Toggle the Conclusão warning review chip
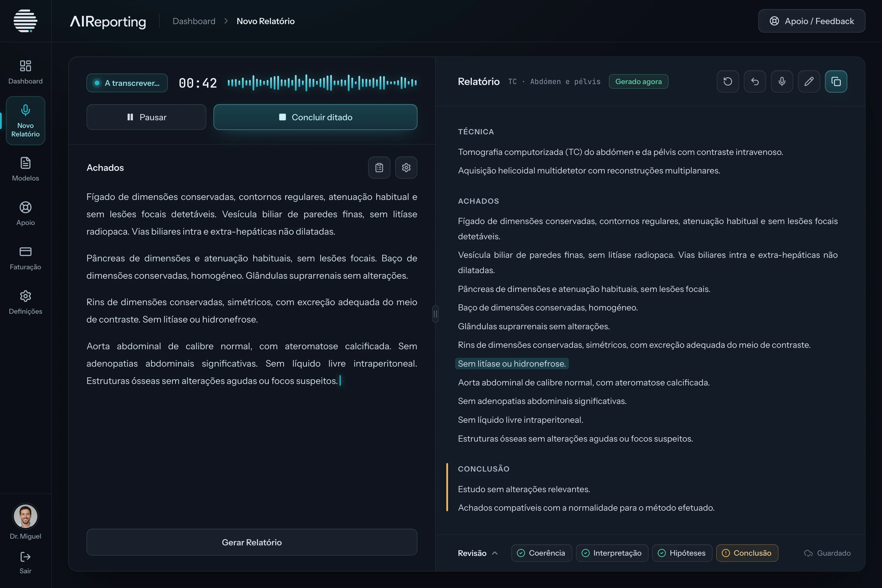Image resolution: width=882 pixels, height=588 pixels. pyautogui.click(x=747, y=553)
